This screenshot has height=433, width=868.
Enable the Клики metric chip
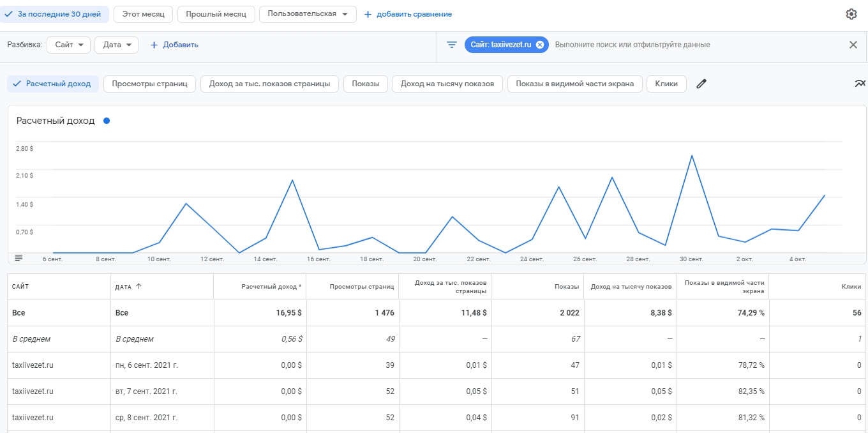[x=666, y=84]
